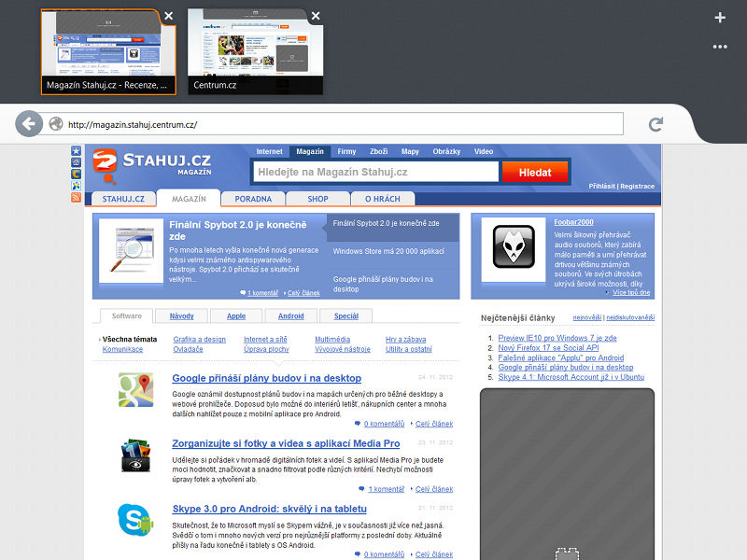Open Google přináší plány budov article title
Screen dimensions: 747x560
pyautogui.click(x=267, y=378)
